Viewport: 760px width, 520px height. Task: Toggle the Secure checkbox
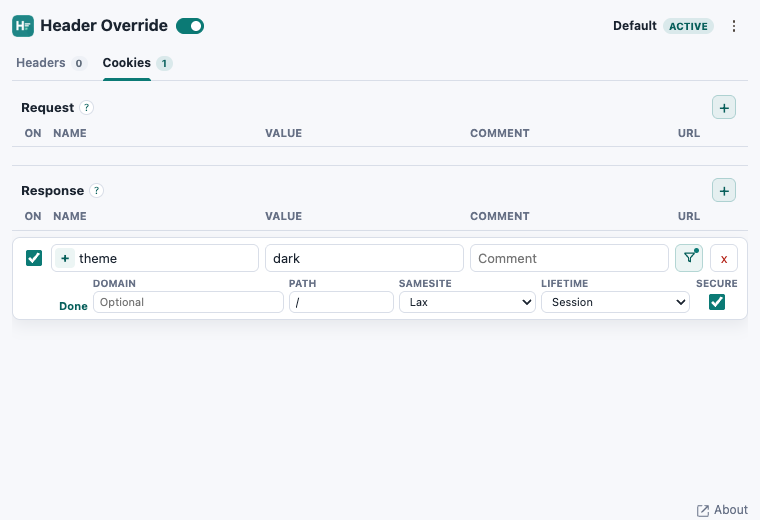click(717, 302)
